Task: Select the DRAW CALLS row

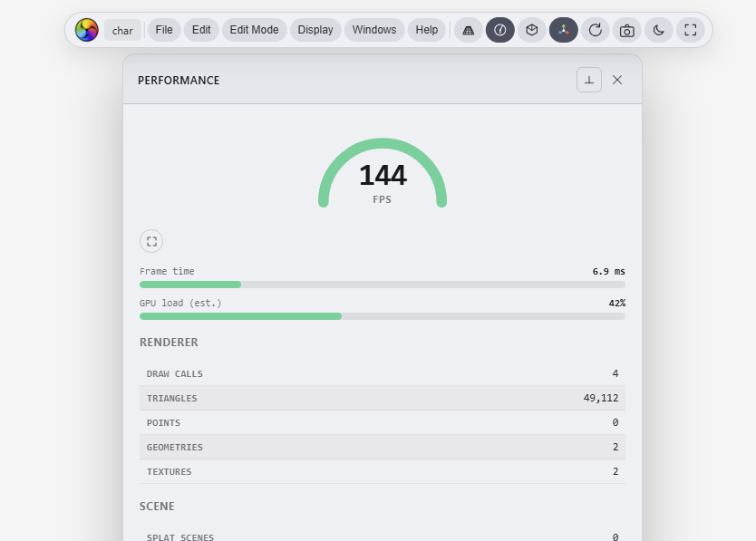Action: point(383,373)
